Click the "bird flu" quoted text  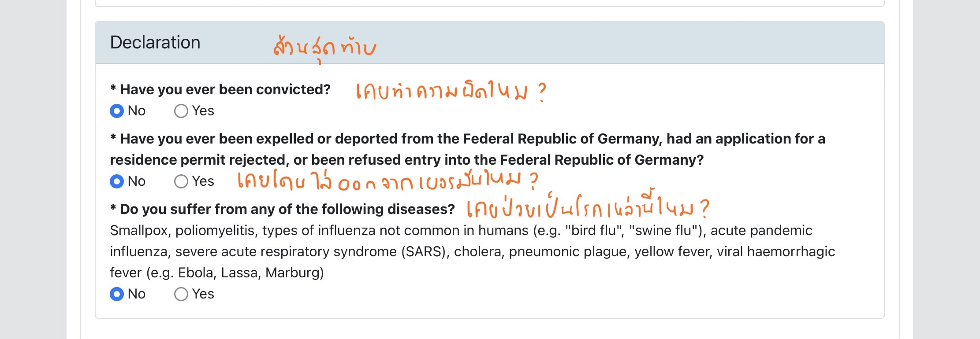coord(594,231)
